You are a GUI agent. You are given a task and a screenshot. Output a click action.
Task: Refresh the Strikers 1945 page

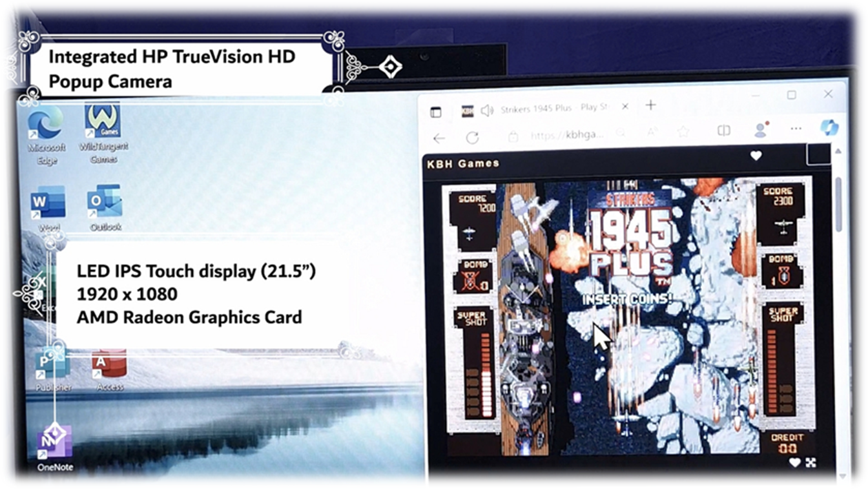point(472,138)
